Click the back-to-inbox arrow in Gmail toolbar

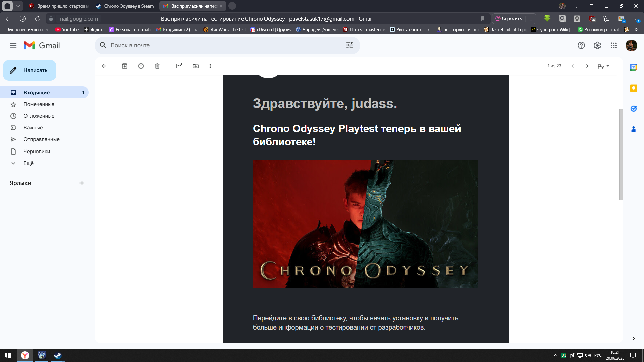(104, 66)
